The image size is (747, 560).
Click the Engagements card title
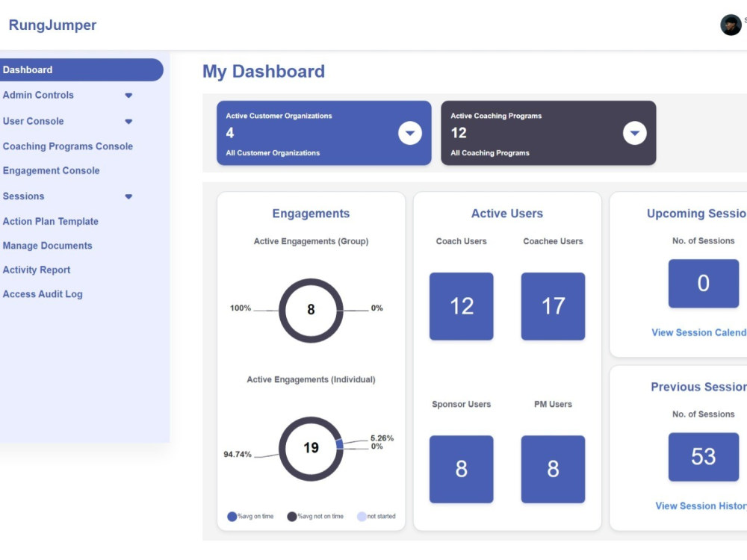click(311, 214)
